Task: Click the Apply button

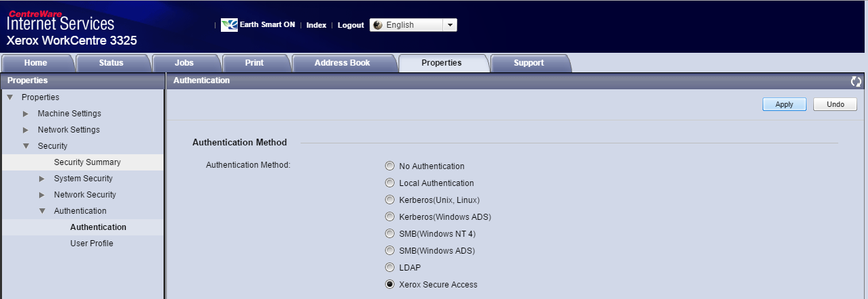Action: pyautogui.click(x=784, y=105)
